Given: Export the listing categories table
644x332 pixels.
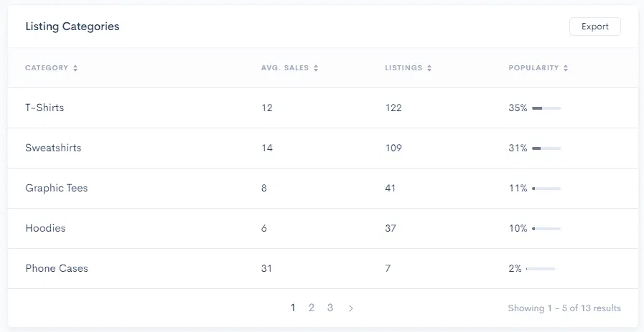Looking at the screenshot, I should tap(594, 27).
